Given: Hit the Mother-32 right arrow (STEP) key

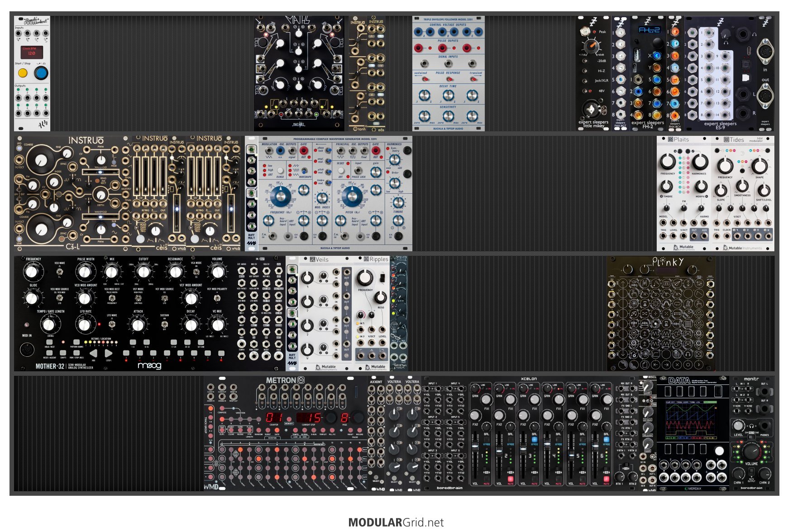Looking at the screenshot, I should click(x=108, y=353).
